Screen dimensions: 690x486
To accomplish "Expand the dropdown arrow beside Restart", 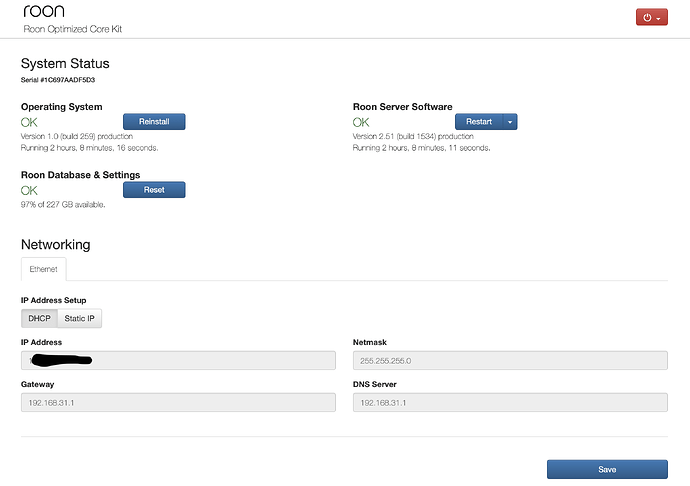I will [x=510, y=121].
